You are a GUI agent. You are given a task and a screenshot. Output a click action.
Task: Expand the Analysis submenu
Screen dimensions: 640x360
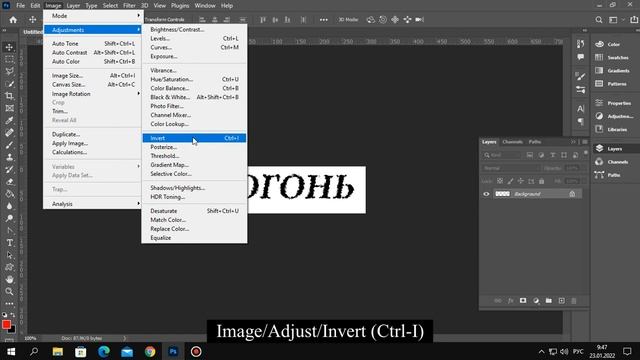(x=92, y=204)
